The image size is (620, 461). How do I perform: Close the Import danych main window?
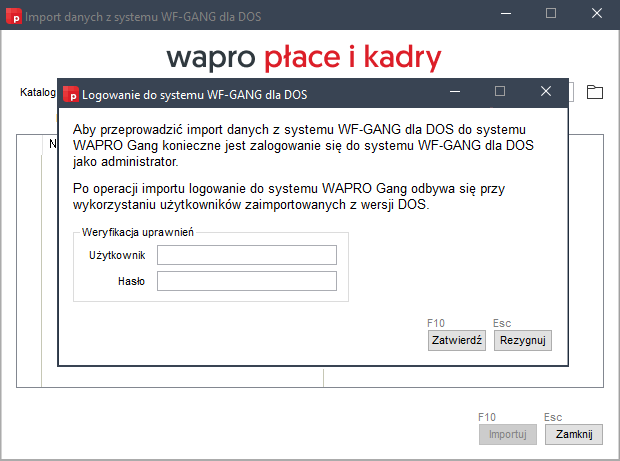(x=597, y=13)
